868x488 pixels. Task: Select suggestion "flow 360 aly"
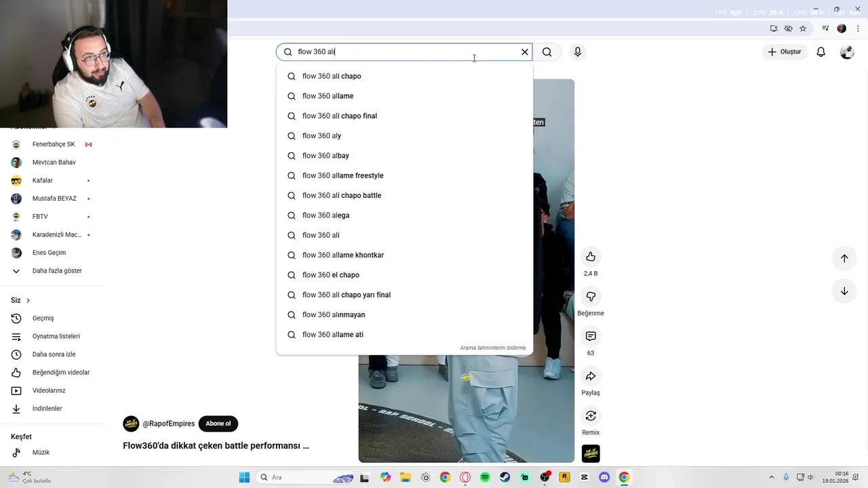tap(404, 136)
